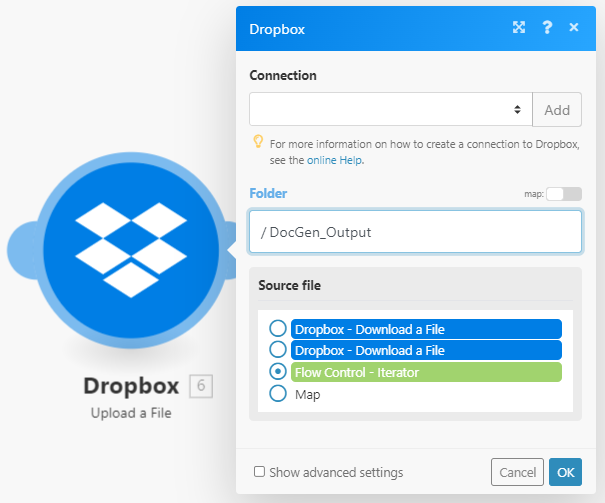Click the Source file section heading
Image resolution: width=605 pixels, height=503 pixels.
(x=289, y=285)
